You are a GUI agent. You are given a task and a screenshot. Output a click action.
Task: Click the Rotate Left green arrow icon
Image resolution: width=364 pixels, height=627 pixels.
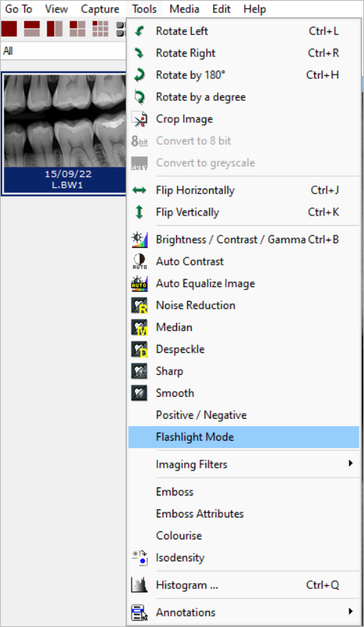point(139,31)
